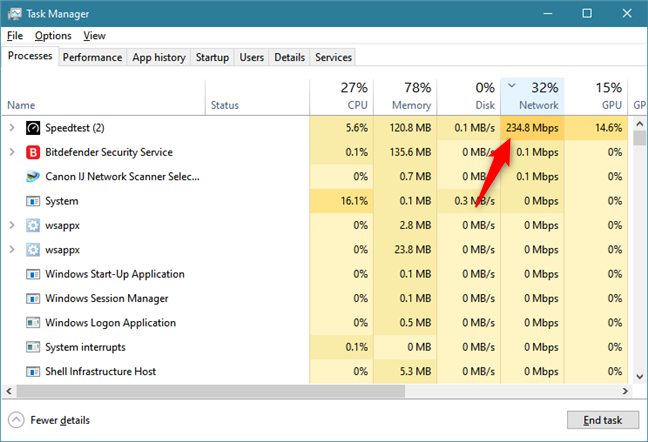Expand the second wsappx process

pyautogui.click(x=12, y=250)
